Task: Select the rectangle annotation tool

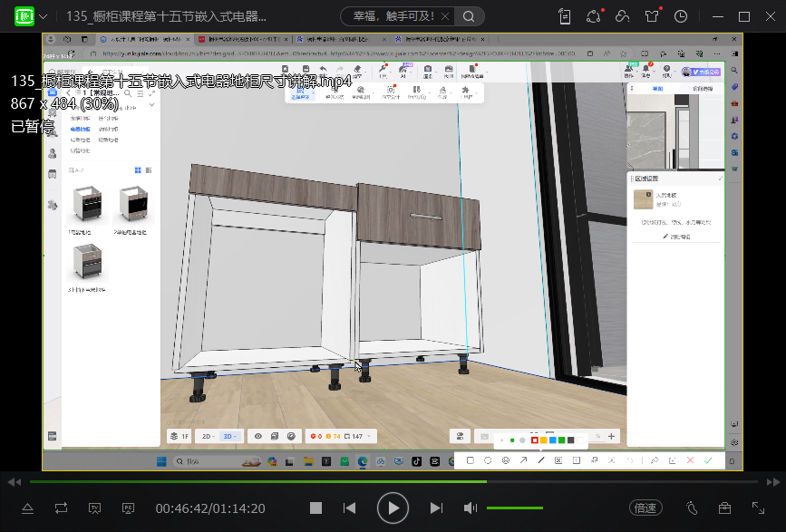Action: click(470, 460)
